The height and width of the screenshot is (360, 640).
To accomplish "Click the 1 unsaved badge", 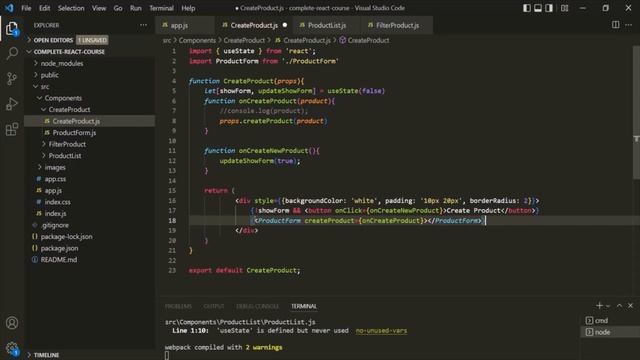I will coord(92,40).
